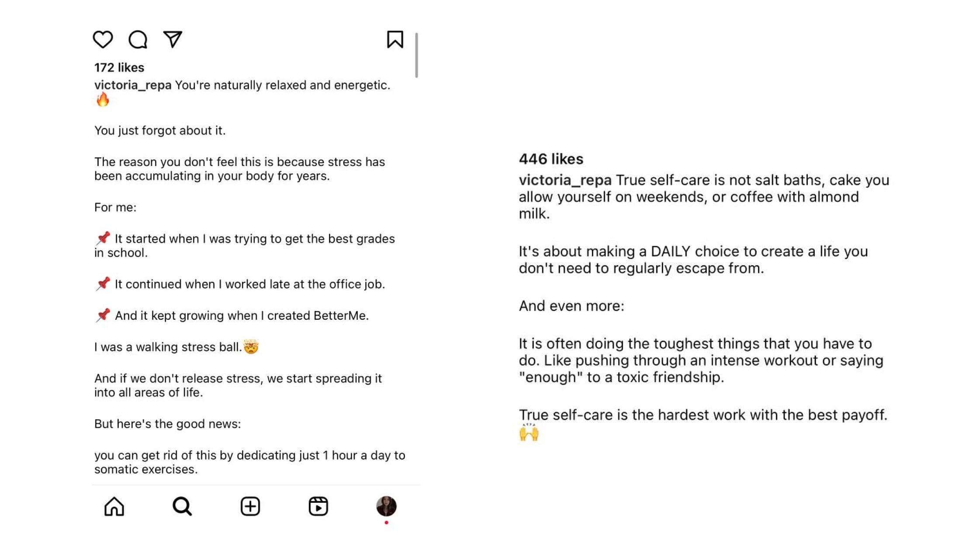Share post via paper plane icon
The image size is (979, 560).
[173, 39]
